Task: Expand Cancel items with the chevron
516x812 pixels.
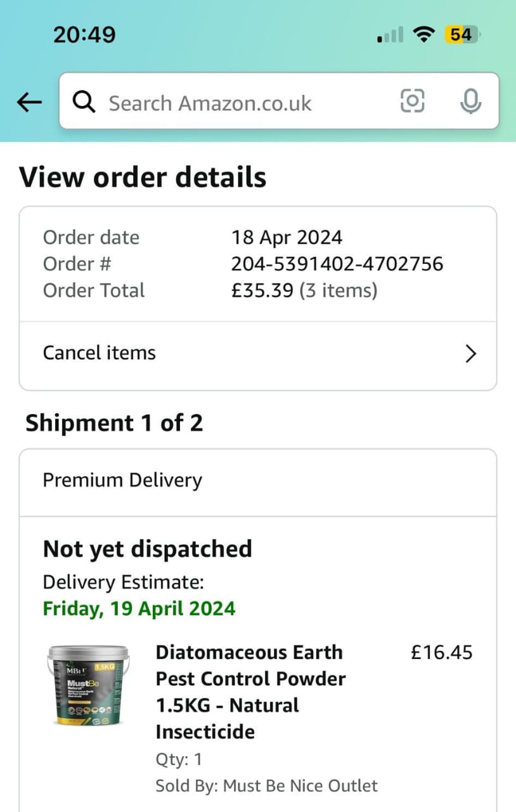Action: (x=470, y=353)
